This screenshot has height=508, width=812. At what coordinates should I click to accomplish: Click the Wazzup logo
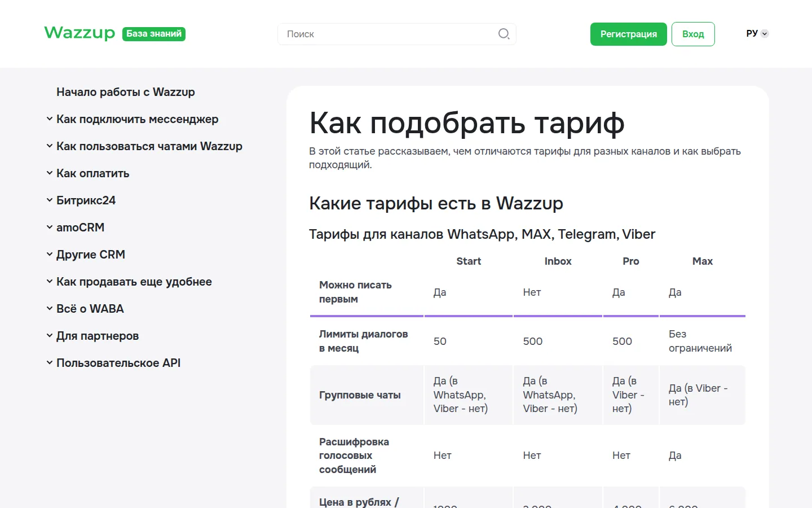[x=80, y=33]
